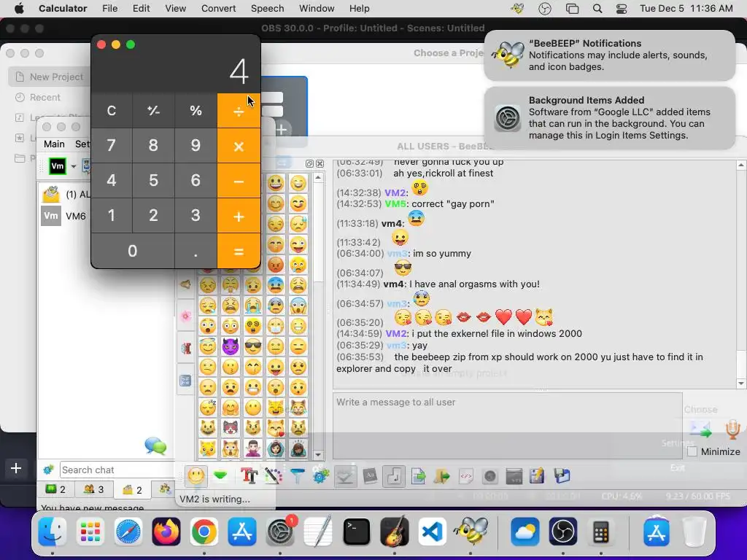Click chat scrollbar up arrow
The image size is (747, 560).
741,166
